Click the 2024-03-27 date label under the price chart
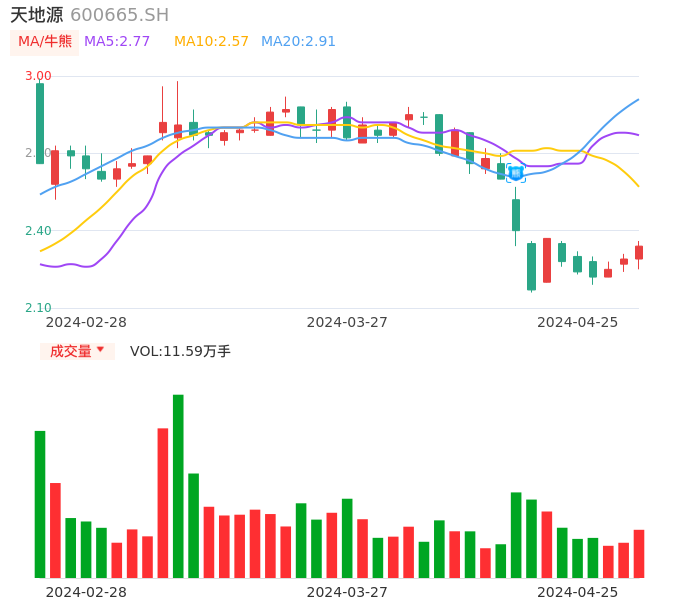The height and width of the screenshot is (606, 686). point(347,322)
